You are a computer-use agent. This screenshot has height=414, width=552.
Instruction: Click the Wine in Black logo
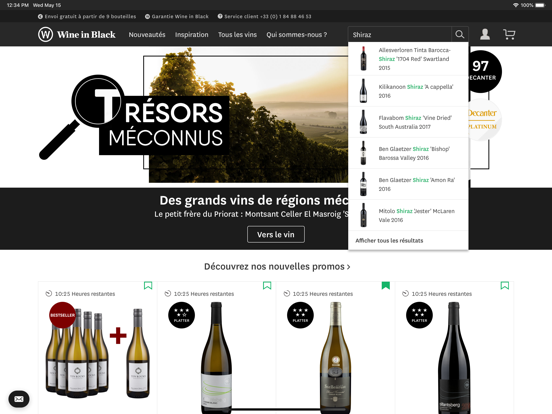77,34
